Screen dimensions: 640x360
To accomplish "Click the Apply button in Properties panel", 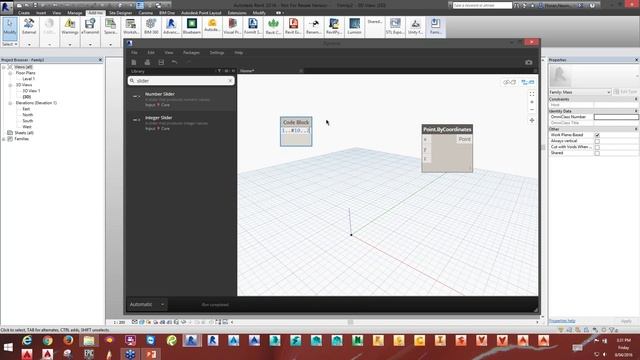I will point(626,321).
